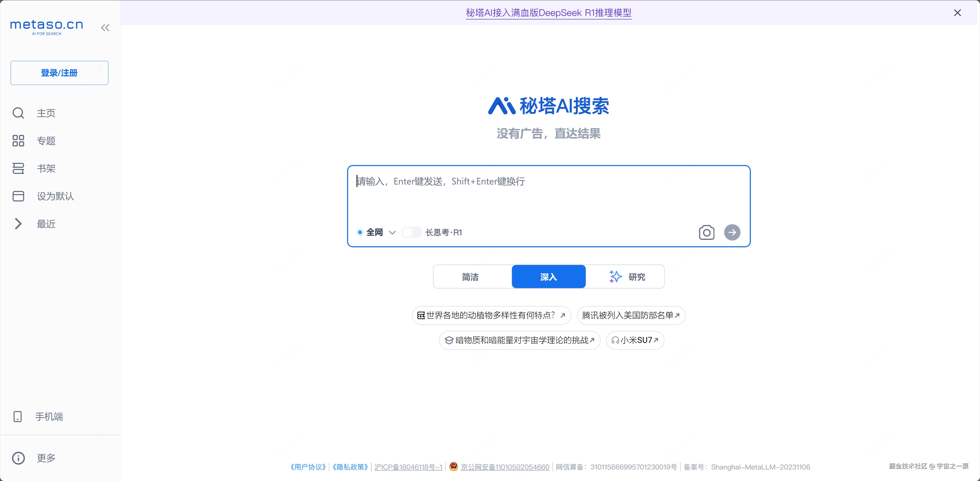Open 主页 via the magnifier icon

(18, 113)
